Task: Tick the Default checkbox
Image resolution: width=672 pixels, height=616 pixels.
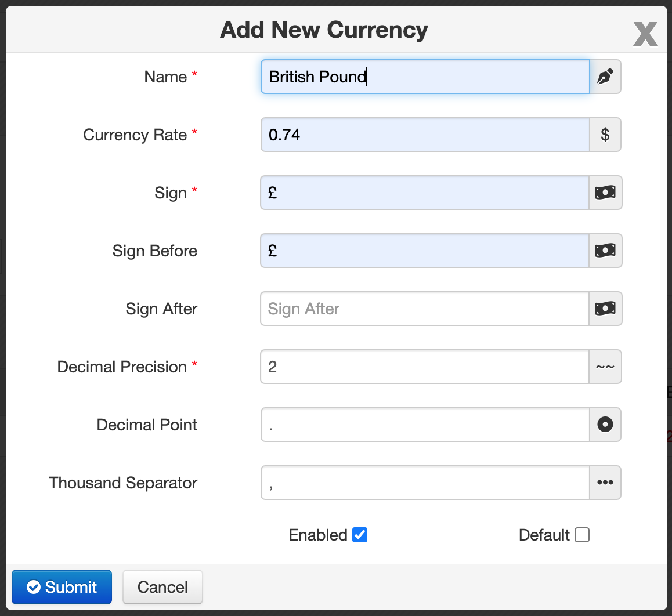Action: click(582, 535)
